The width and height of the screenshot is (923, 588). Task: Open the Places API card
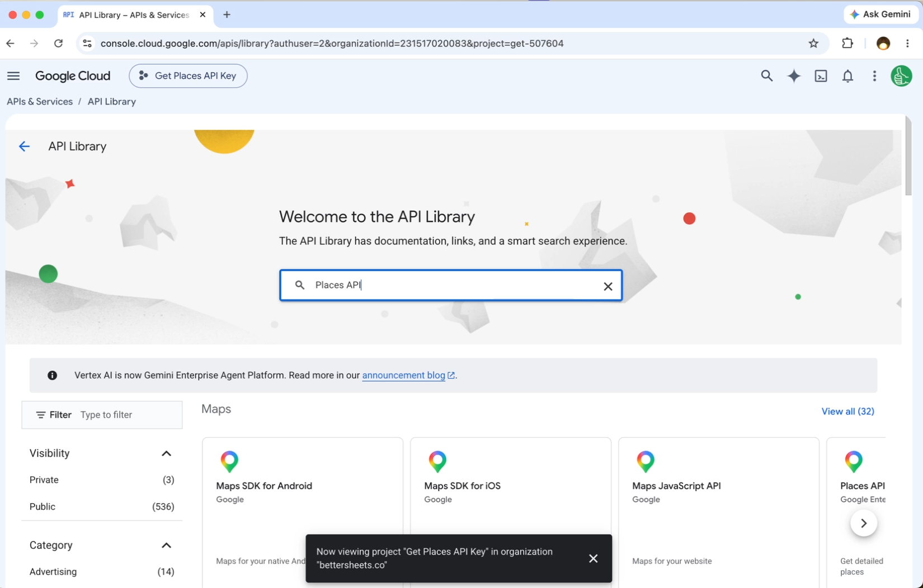click(856, 512)
